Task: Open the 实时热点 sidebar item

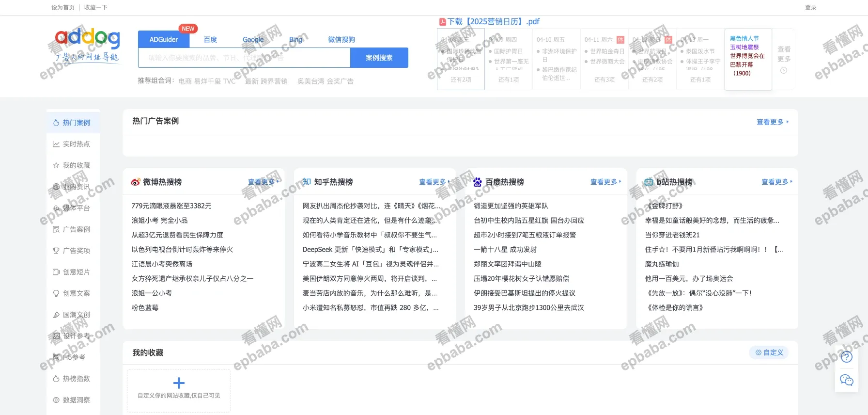Action: click(73, 144)
